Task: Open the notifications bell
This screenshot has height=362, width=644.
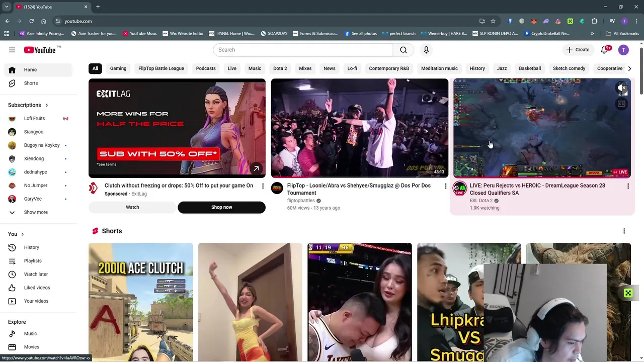Action: coord(605,50)
